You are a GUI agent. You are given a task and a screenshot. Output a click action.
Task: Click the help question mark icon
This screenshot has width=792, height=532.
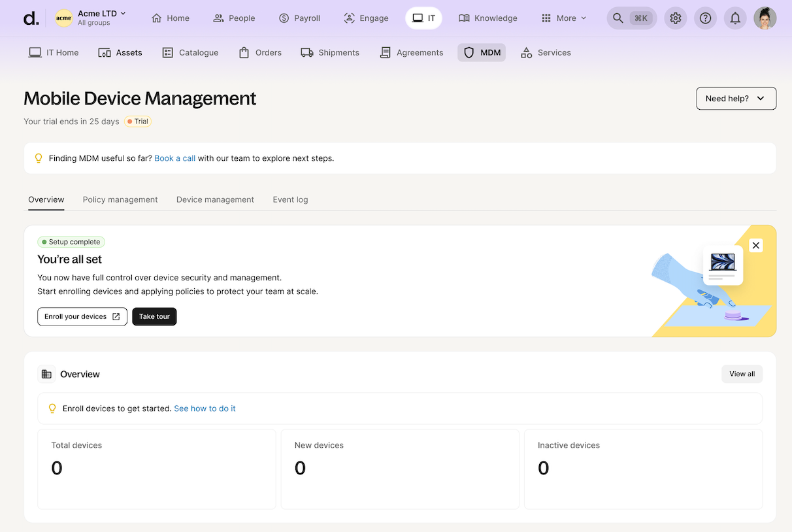705,18
